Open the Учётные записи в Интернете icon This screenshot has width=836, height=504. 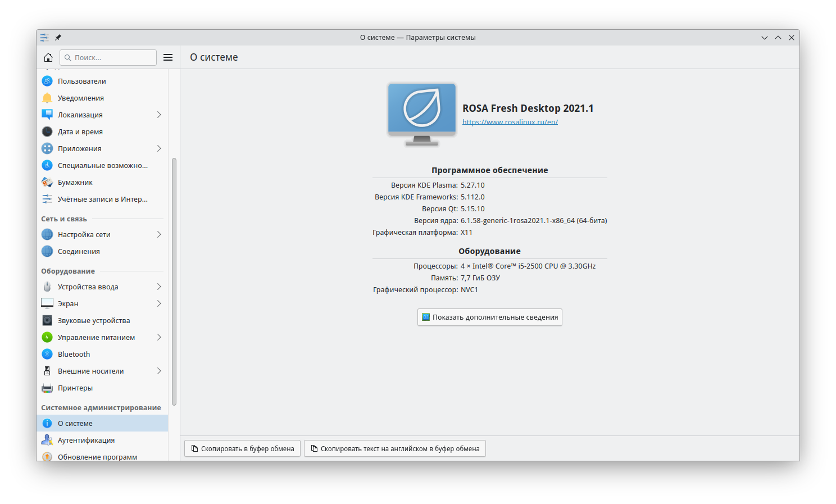47,199
